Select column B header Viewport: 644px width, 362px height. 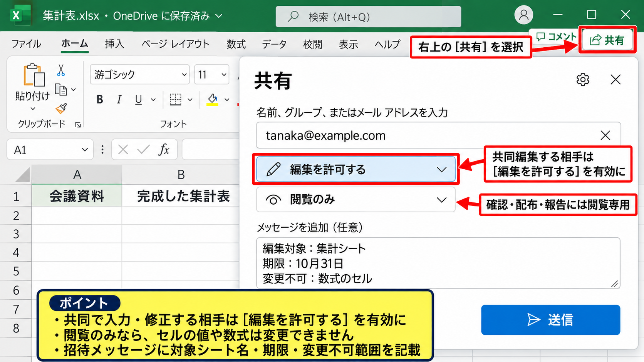pyautogui.click(x=181, y=175)
